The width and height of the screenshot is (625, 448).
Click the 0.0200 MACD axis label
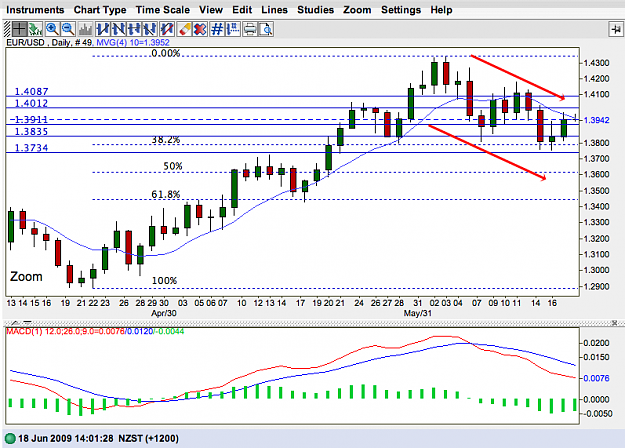[x=596, y=343]
